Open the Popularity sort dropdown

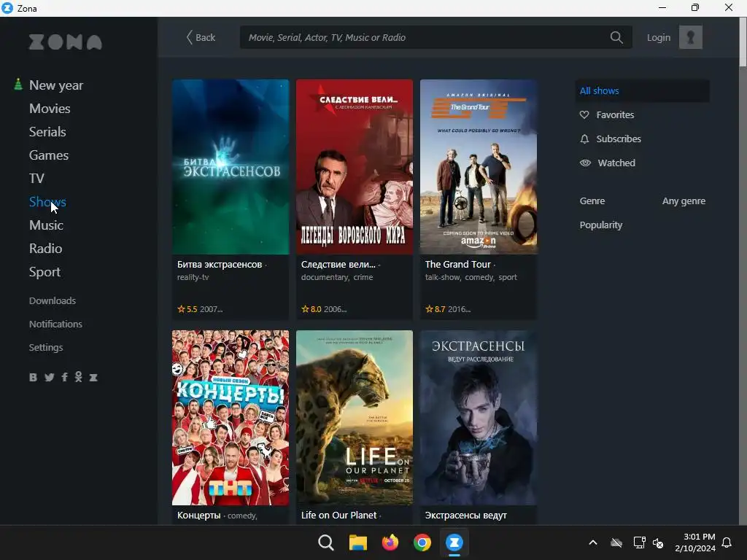[x=601, y=225]
